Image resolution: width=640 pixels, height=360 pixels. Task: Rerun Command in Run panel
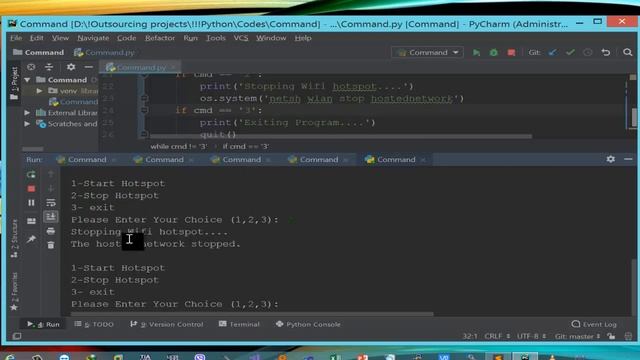coord(31,175)
